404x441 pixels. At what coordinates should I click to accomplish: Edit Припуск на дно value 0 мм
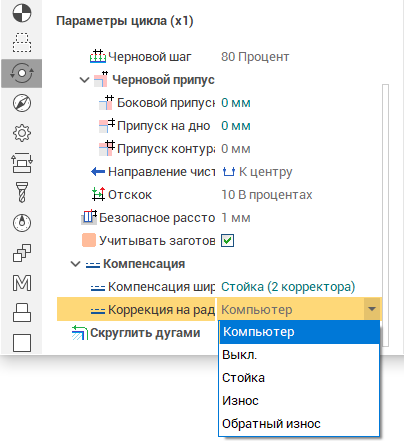tap(236, 126)
